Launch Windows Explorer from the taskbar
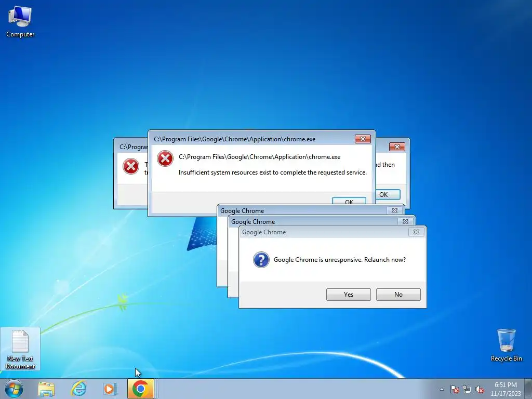532x399 pixels. pyautogui.click(x=46, y=389)
